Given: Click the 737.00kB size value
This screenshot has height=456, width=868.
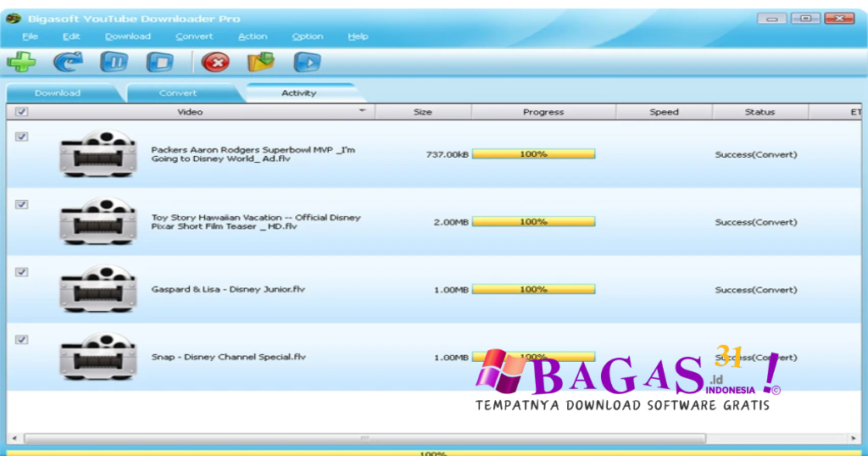Looking at the screenshot, I should [447, 154].
